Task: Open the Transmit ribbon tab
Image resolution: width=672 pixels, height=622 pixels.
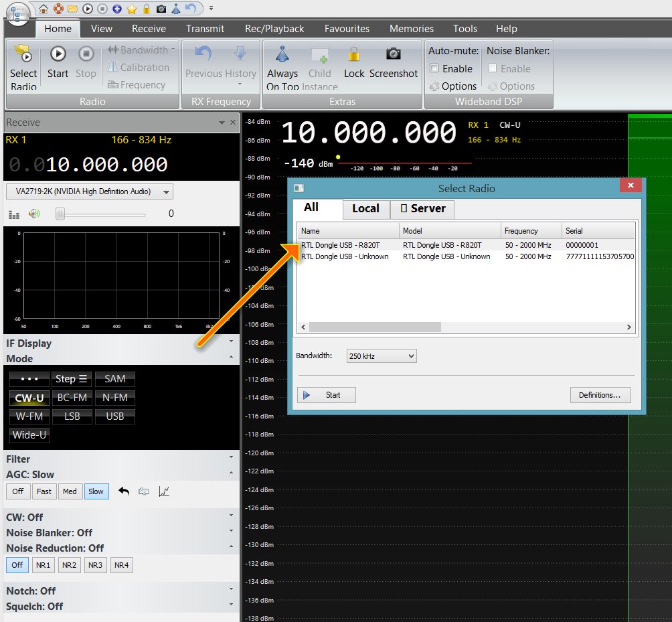Action: pos(205,29)
